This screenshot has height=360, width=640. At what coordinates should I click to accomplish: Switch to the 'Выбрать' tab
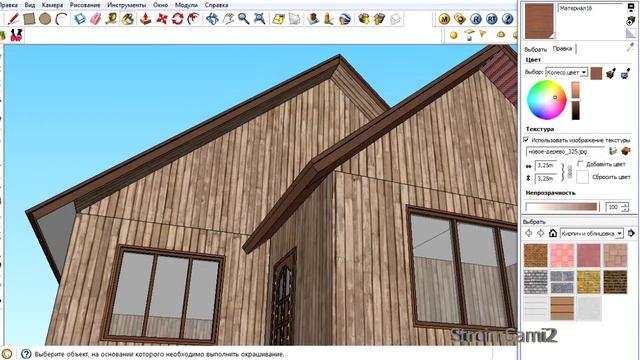(x=536, y=49)
